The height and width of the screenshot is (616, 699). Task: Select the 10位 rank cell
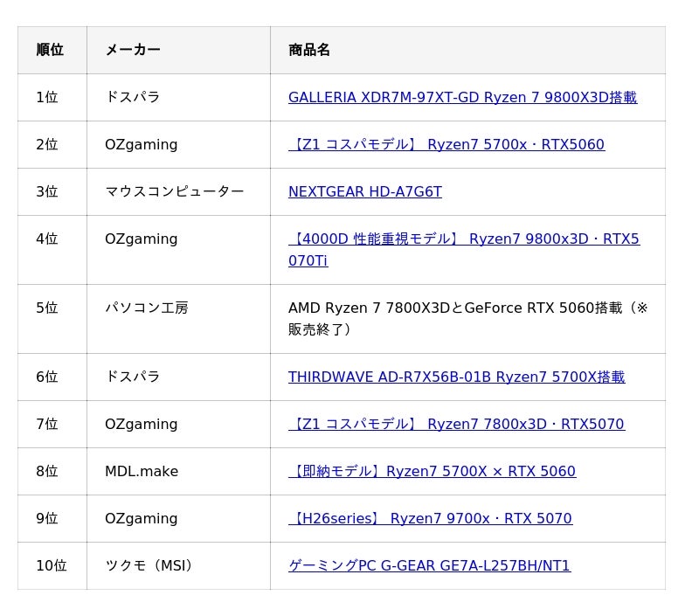(51, 566)
